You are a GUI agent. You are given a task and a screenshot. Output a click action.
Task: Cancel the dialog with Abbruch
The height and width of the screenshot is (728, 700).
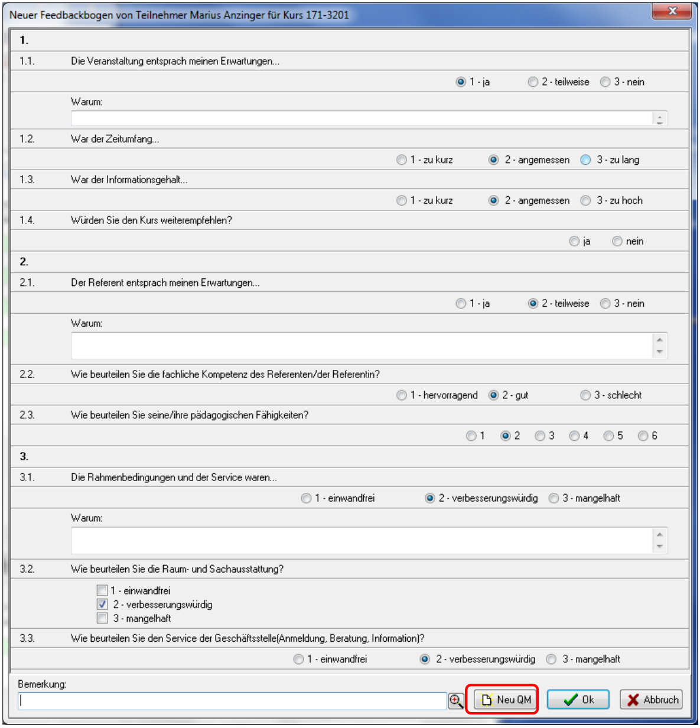[651, 700]
